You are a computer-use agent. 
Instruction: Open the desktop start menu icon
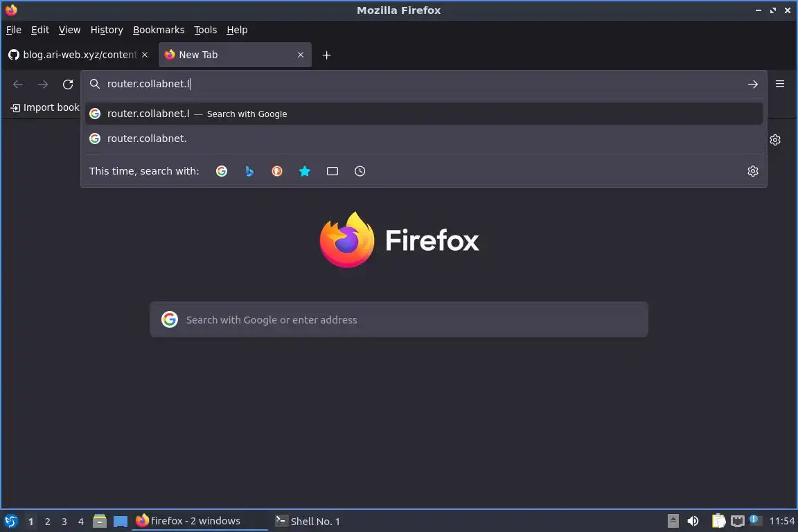(x=10, y=521)
